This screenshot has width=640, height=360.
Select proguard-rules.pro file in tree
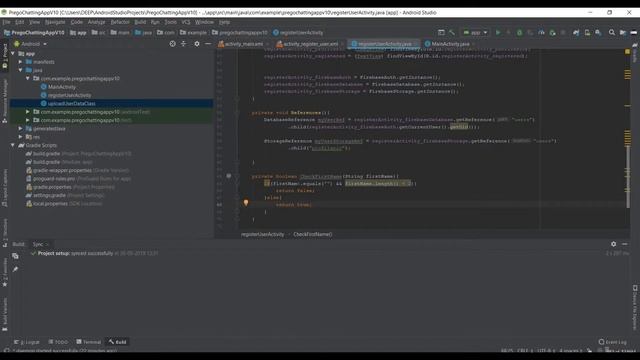(x=54, y=178)
